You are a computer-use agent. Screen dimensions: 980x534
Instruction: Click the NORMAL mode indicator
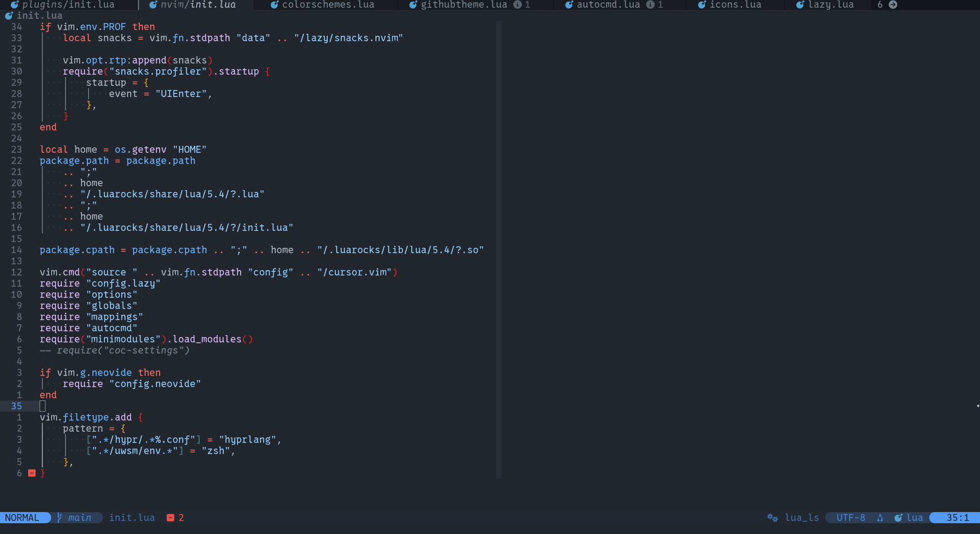22,518
